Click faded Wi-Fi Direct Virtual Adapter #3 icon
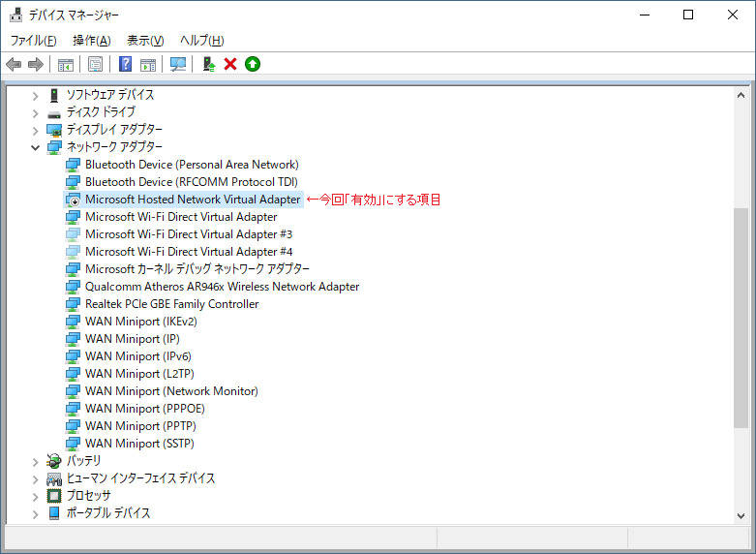Image resolution: width=756 pixels, height=554 pixels. (73, 234)
